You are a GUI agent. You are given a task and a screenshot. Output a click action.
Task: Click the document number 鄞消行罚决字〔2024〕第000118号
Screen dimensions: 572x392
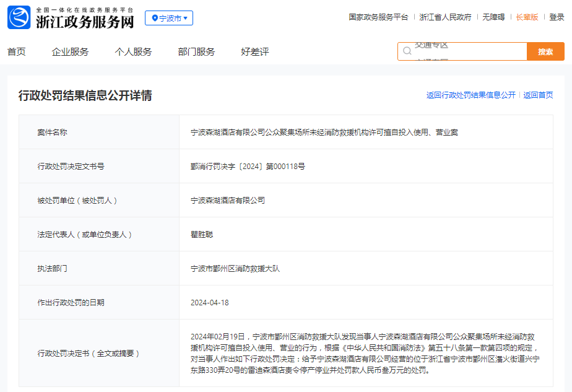pos(248,167)
